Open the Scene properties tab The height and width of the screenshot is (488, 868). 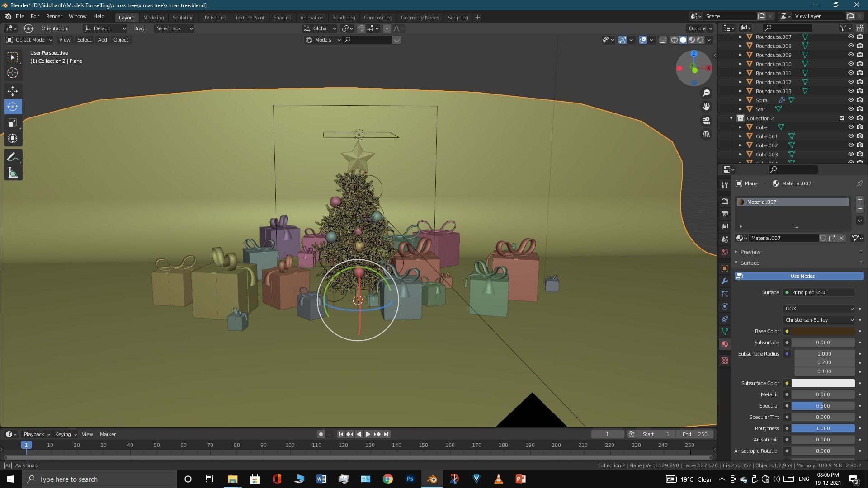tap(725, 239)
